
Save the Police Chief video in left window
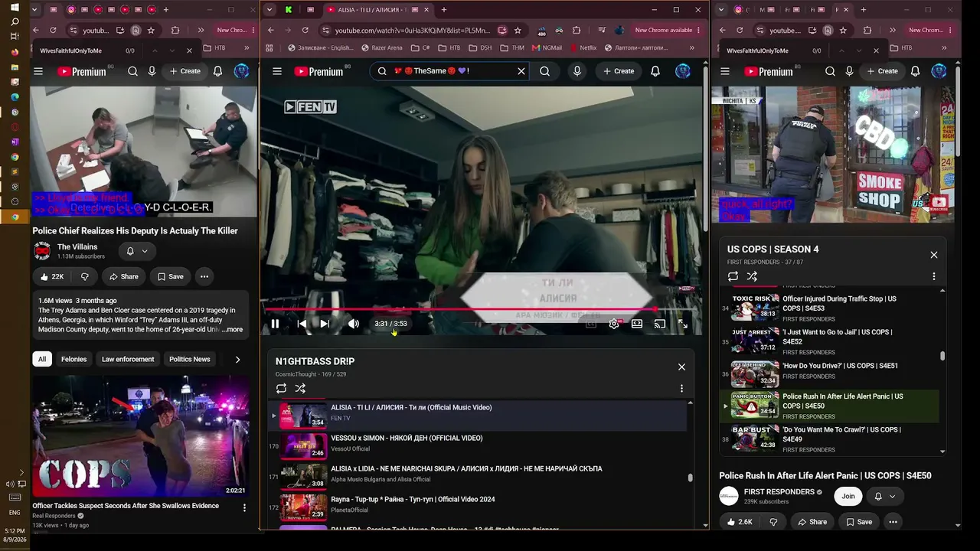170,276
